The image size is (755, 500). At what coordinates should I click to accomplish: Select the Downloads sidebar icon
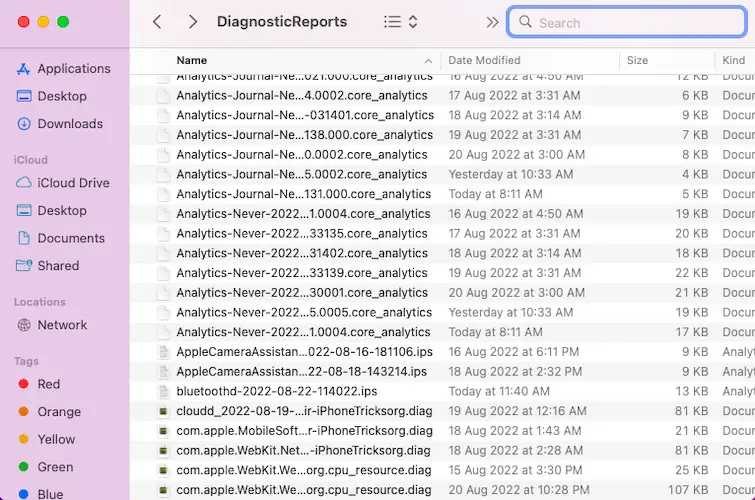[24, 124]
